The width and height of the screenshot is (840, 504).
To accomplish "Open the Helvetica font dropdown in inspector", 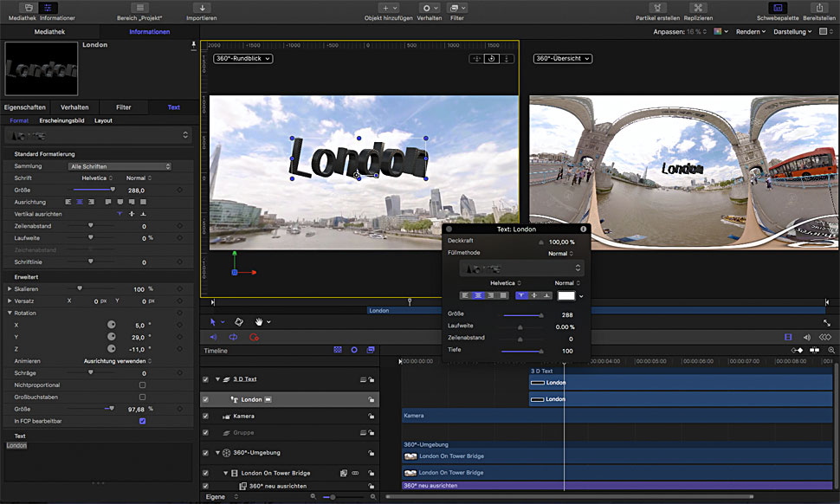I will (x=97, y=178).
